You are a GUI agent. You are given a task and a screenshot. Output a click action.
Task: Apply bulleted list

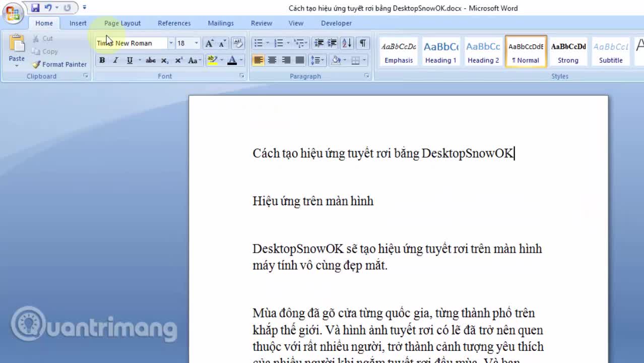(x=259, y=43)
